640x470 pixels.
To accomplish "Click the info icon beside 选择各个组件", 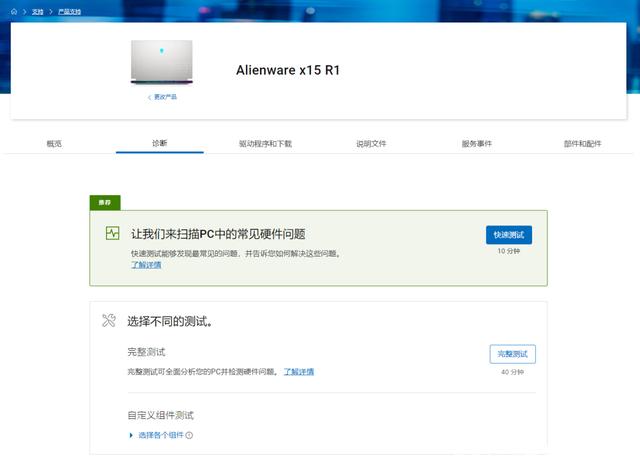I will 189,435.
